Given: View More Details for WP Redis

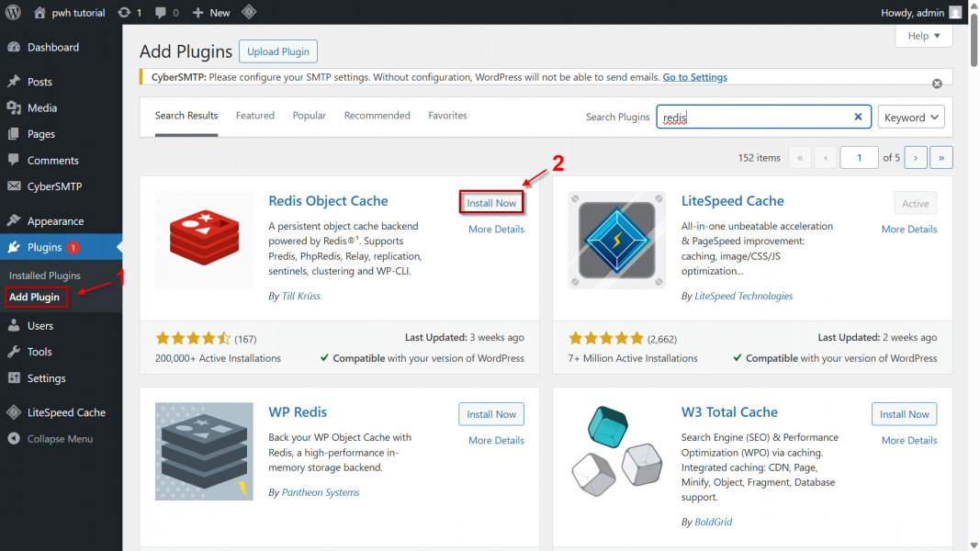Looking at the screenshot, I should click(x=496, y=441).
